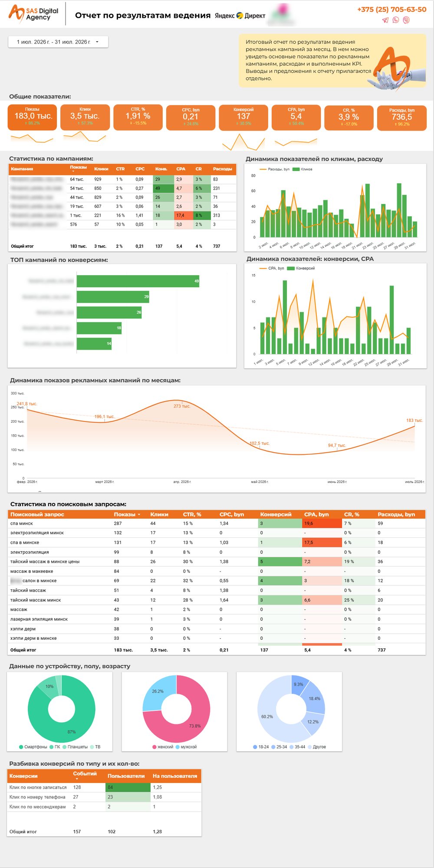The height and width of the screenshot is (868, 434).
Task: Click the Конверсий 137 scorecard
Action: click(243, 118)
